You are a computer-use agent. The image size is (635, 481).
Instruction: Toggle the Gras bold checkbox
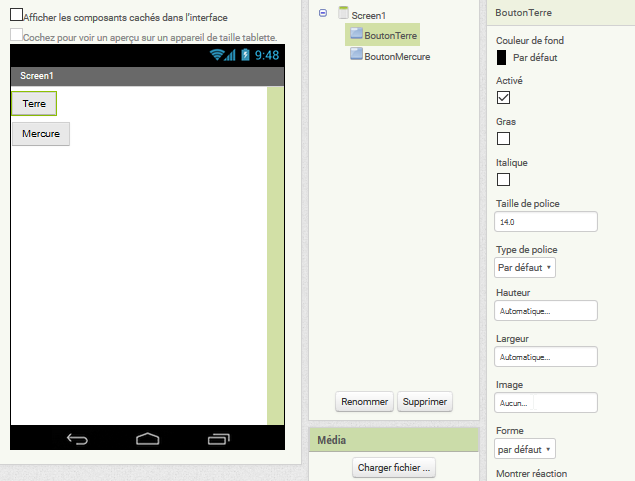tap(504, 139)
